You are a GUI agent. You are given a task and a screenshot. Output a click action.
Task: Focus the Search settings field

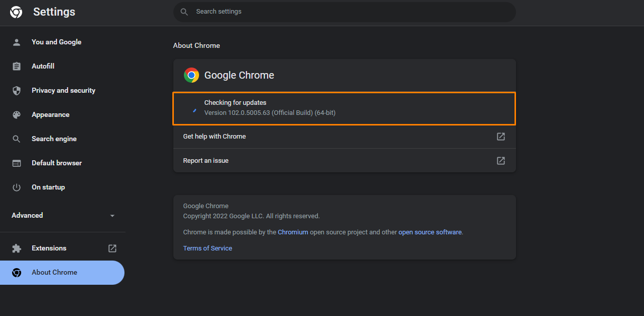[x=344, y=12]
